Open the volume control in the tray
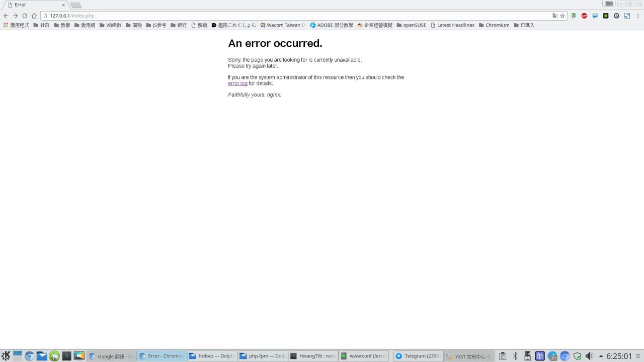The width and height of the screenshot is (644, 362). [x=590, y=356]
